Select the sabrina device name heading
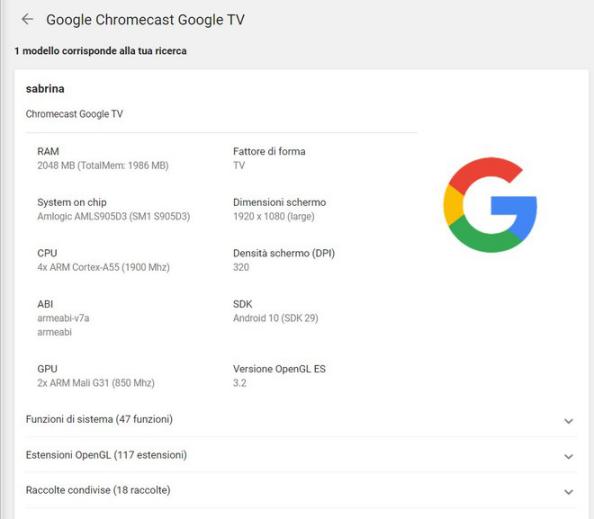594x519 pixels. pyautogui.click(x=45, y=89)
